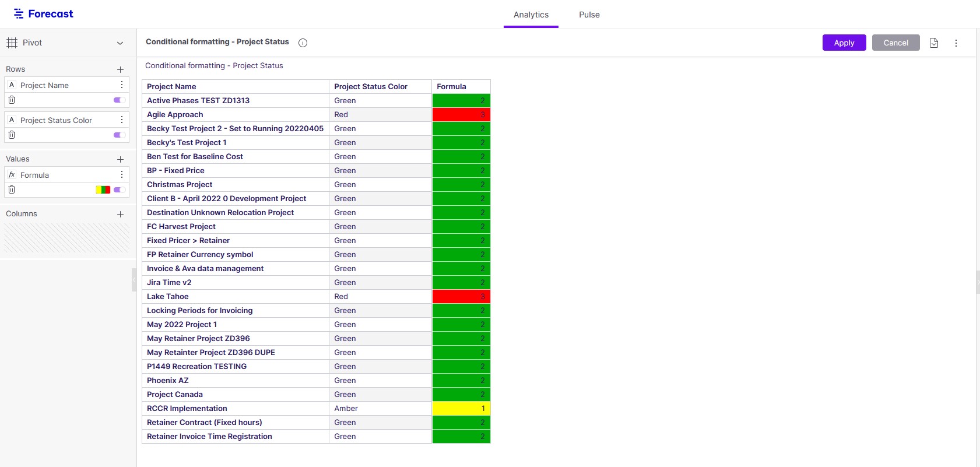Click Red status for Lake Tahoe
The image size is (980, 467).
click(341, 297)
